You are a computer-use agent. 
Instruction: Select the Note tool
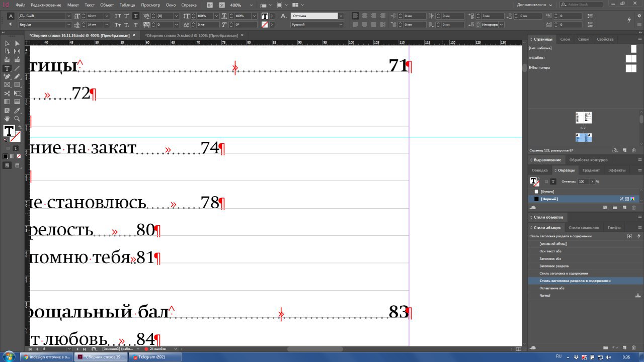click(7, 111)
